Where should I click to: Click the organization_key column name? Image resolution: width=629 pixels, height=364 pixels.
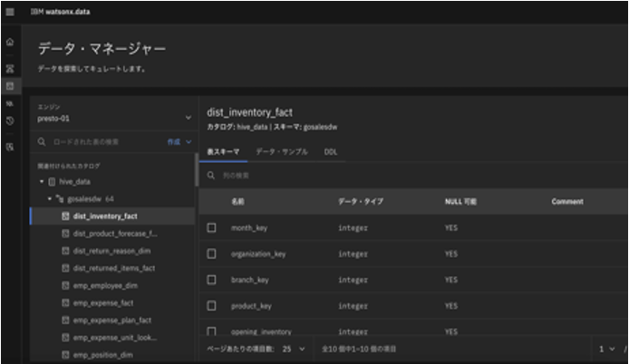258,254
